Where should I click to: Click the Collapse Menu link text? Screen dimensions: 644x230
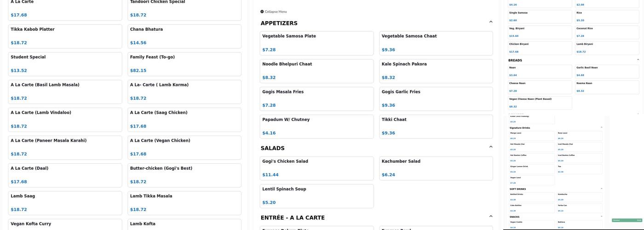(276, 11)
